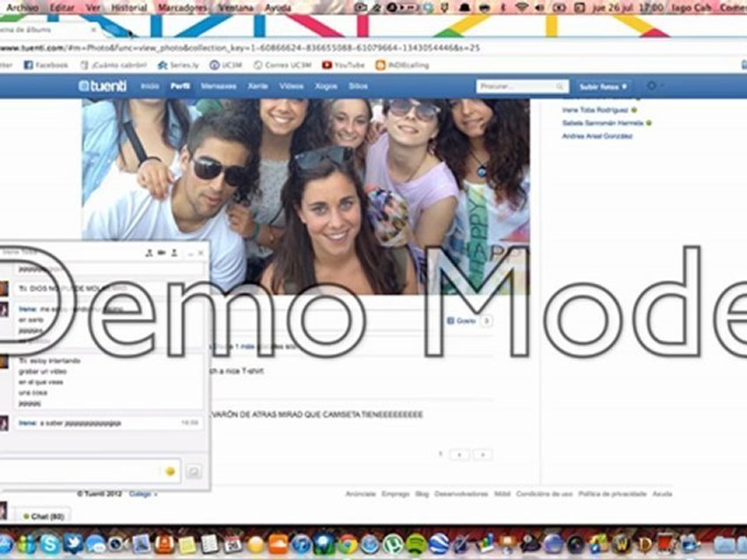Open the Historial menu
The image size is (747, 560).
pos(129,8)
